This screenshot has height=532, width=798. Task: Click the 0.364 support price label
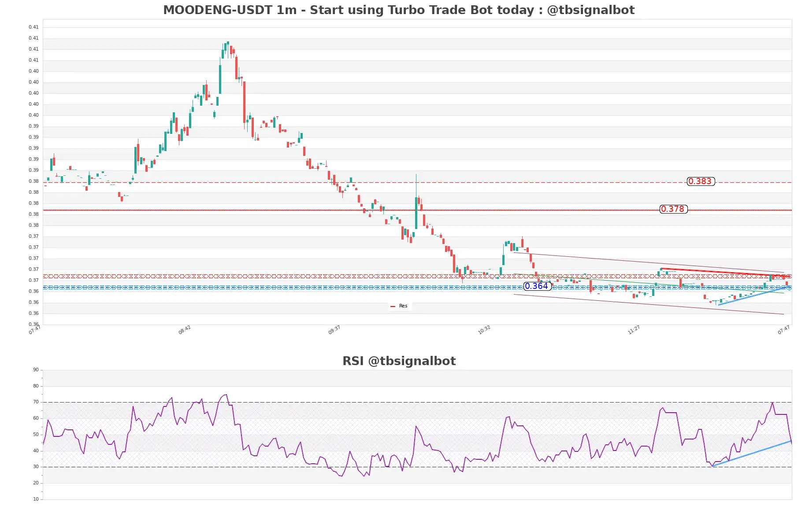pos(537,286)
